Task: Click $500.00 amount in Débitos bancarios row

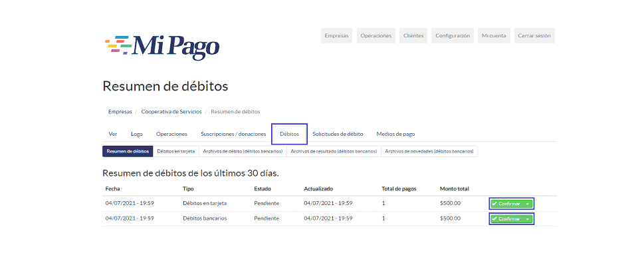Action: click(450, 218)
